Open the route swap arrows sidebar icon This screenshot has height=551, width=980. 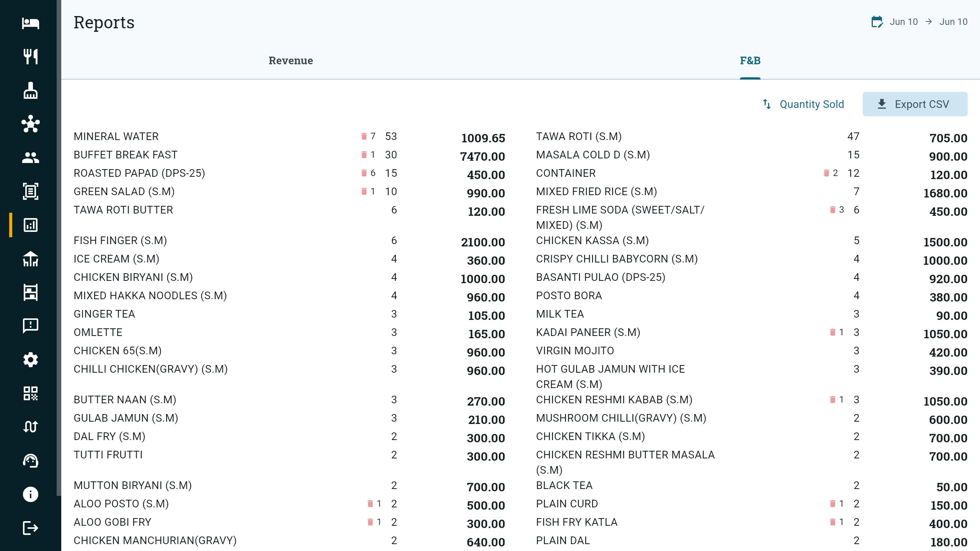pos(30,427)
